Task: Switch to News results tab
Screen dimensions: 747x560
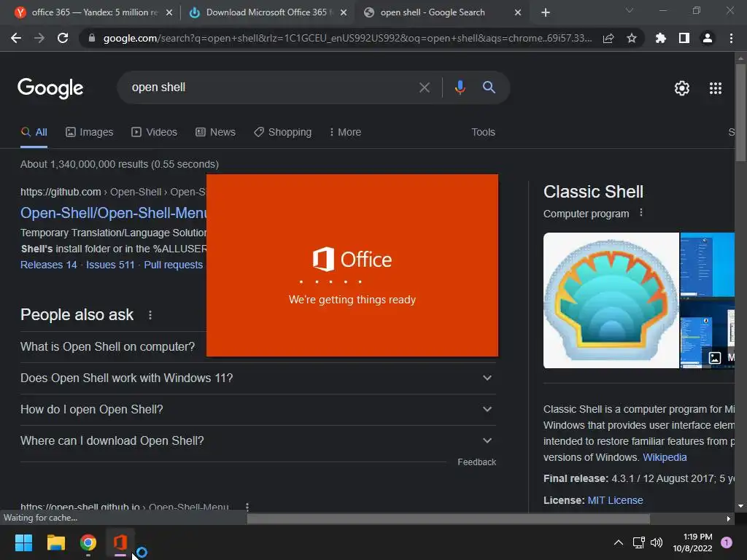Action: 215,133
